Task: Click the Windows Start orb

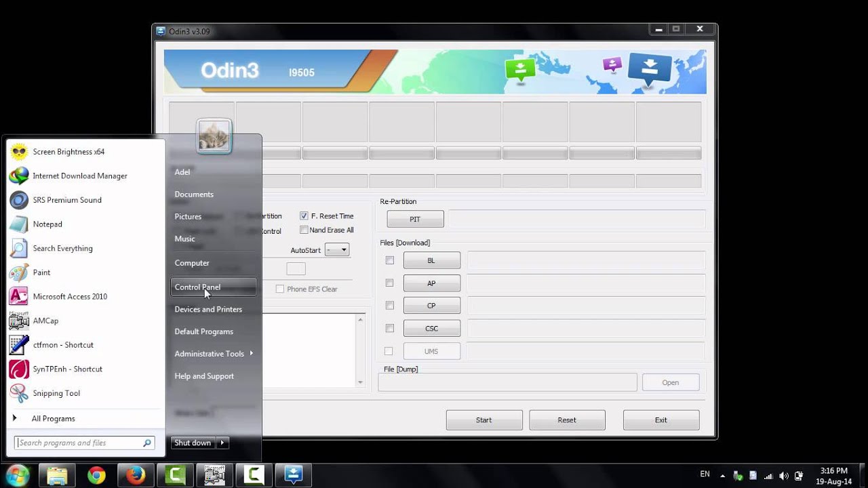Action: click(17, 475)
